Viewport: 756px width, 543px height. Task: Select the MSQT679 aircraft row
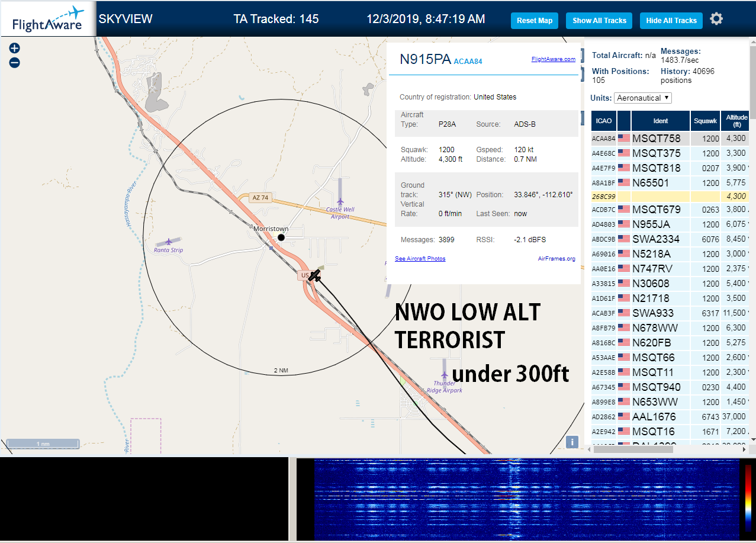pos(670,210)
